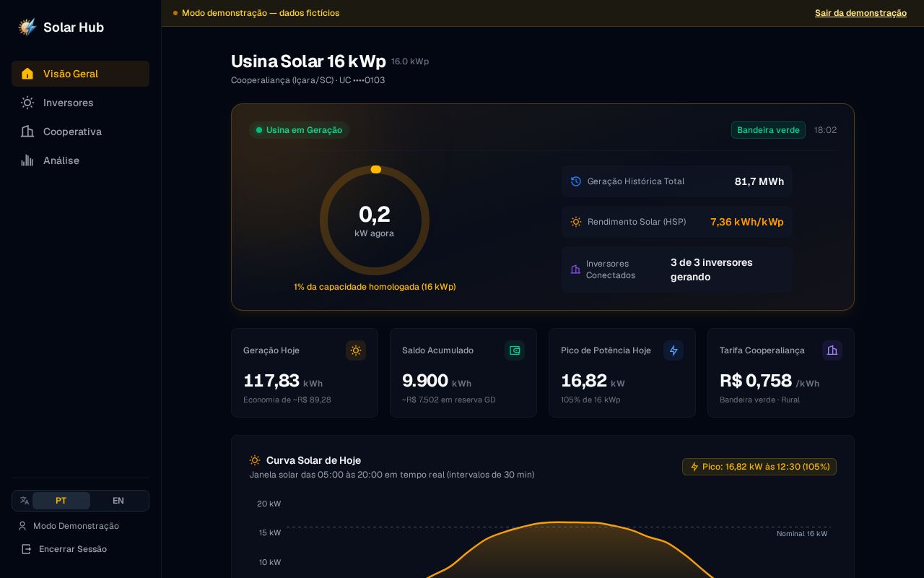The image size is (924, 578).
Task: Click the history icon beside Geração Histórica Total
Action: [576, 181]
